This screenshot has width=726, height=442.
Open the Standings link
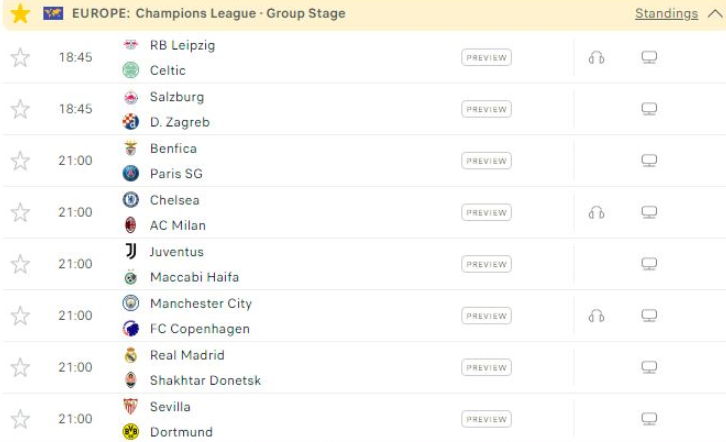tap(666, 14)
